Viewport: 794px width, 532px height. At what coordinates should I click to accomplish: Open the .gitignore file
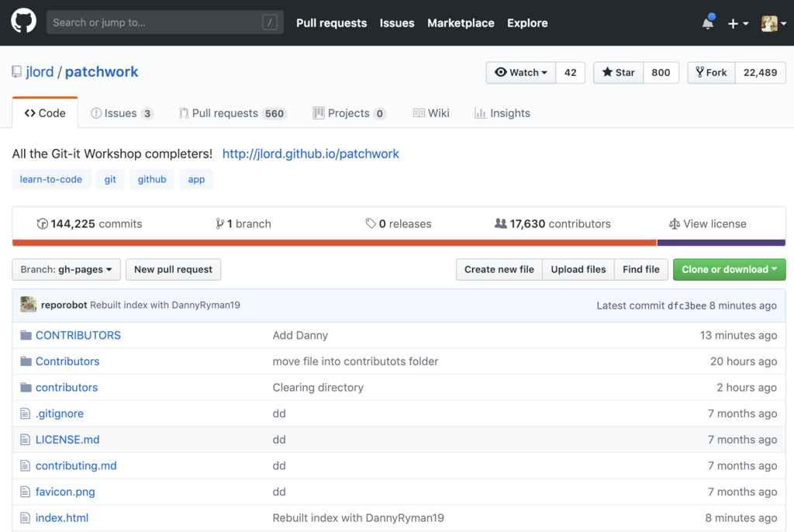tap(59, 413)
